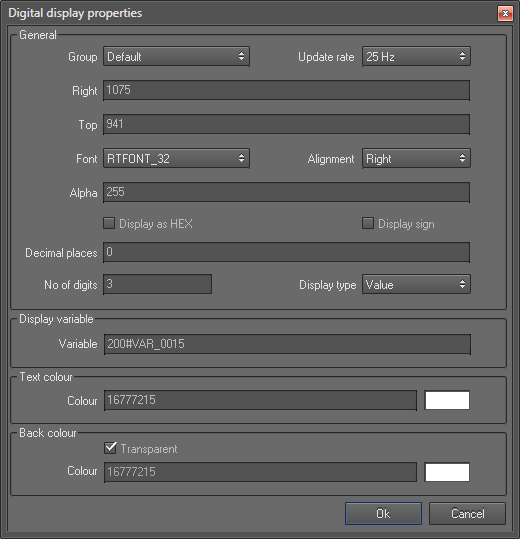Open the Back colour white swatch
This screenshot has width=520, height=539.
click(x=447, y=472)
